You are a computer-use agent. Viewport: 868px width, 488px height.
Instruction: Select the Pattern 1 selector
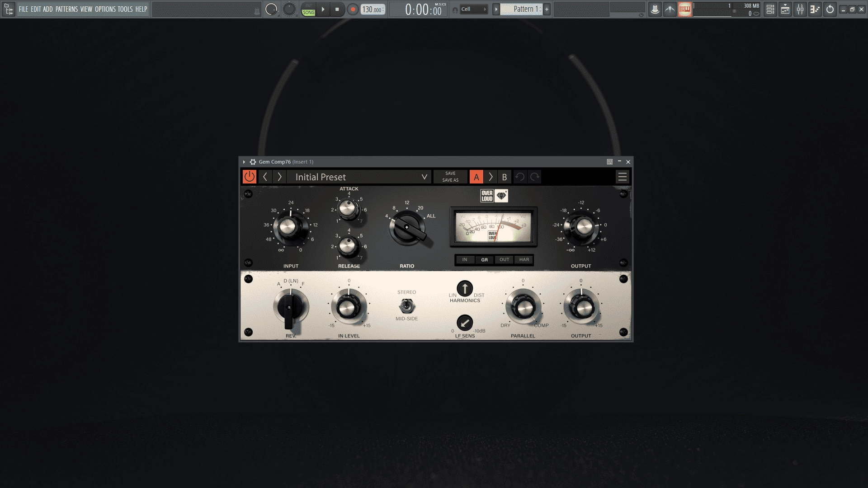[521, 9]
